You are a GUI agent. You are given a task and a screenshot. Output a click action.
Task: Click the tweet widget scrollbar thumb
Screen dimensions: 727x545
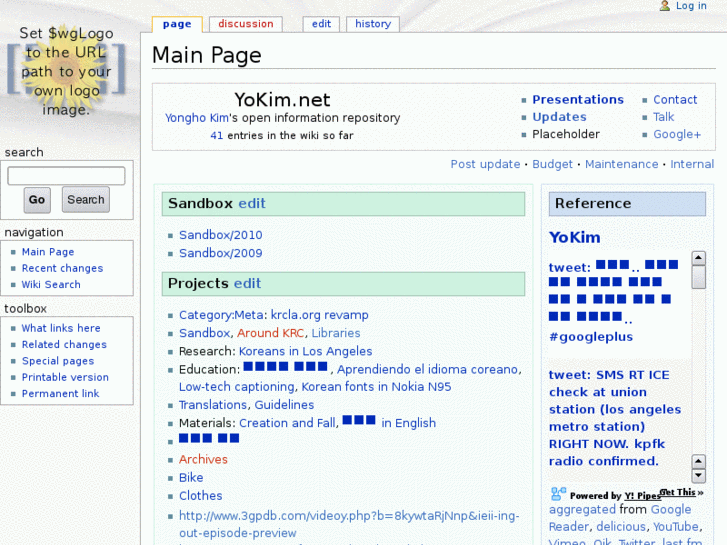(x=698, y=277)
